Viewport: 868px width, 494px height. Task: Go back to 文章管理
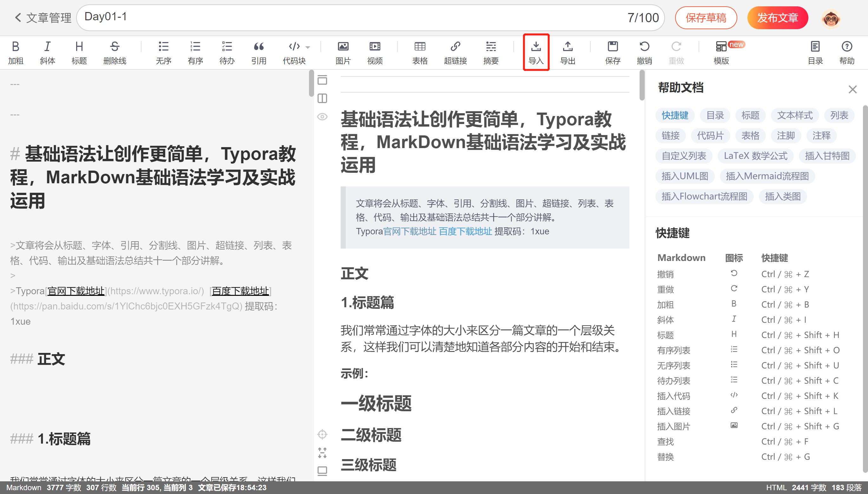(43, 18)
